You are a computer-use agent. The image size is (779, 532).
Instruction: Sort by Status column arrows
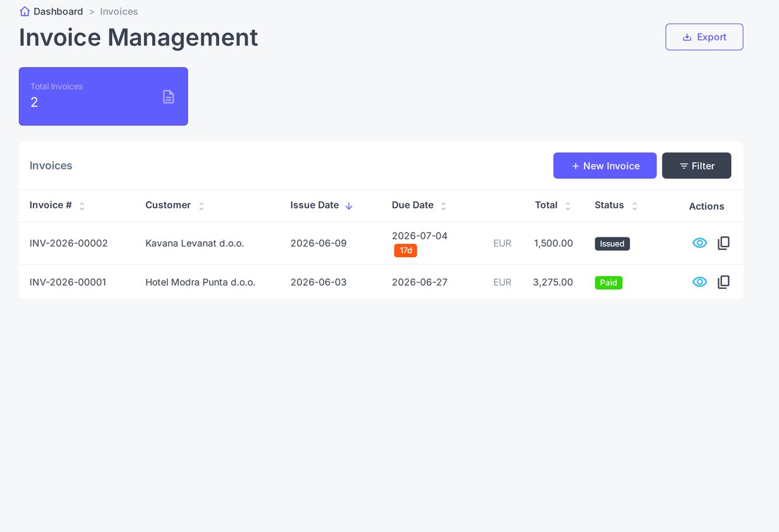click(x=635, y=206)
